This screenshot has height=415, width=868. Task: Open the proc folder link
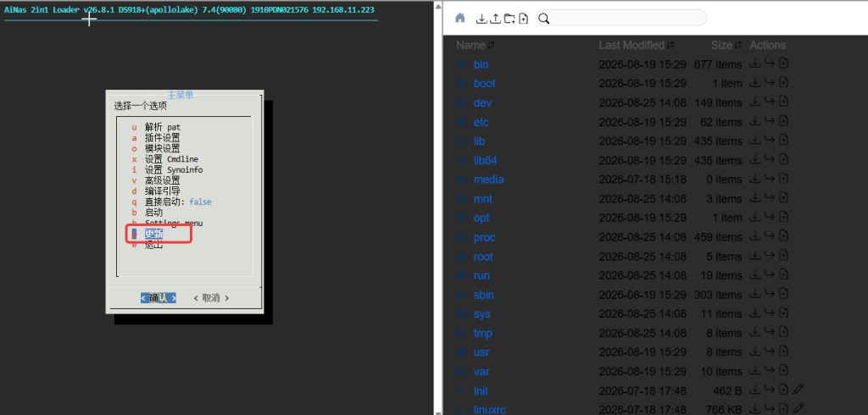click(484, 237)
